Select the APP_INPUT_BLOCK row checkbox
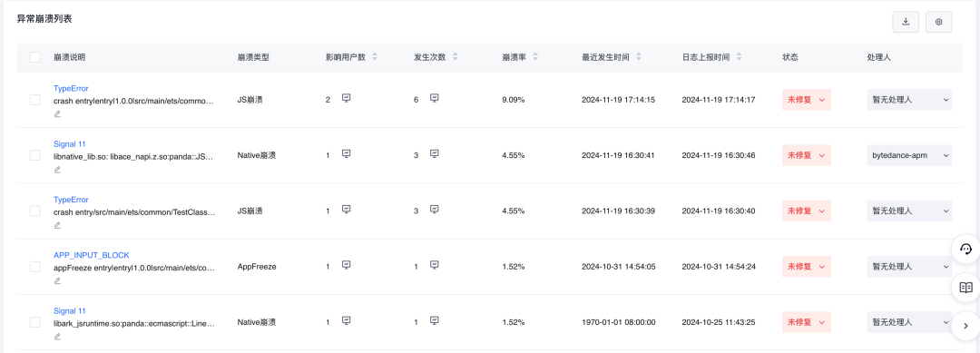 35,267
